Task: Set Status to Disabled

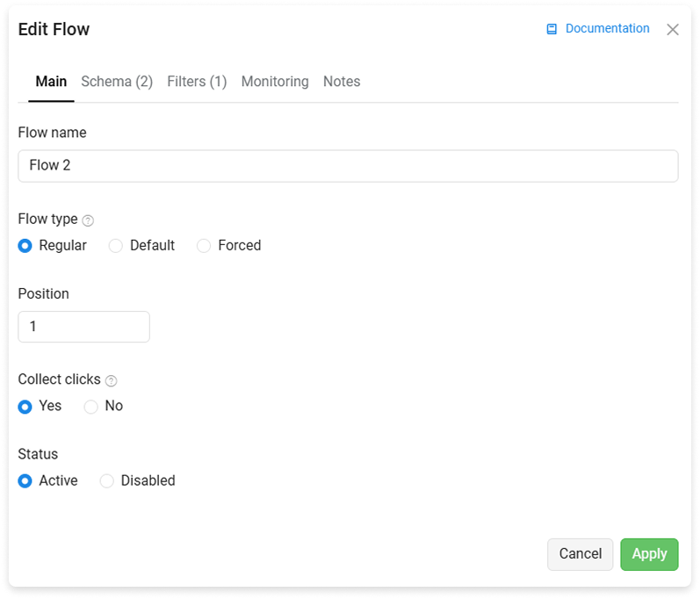Action: [106, 481]
